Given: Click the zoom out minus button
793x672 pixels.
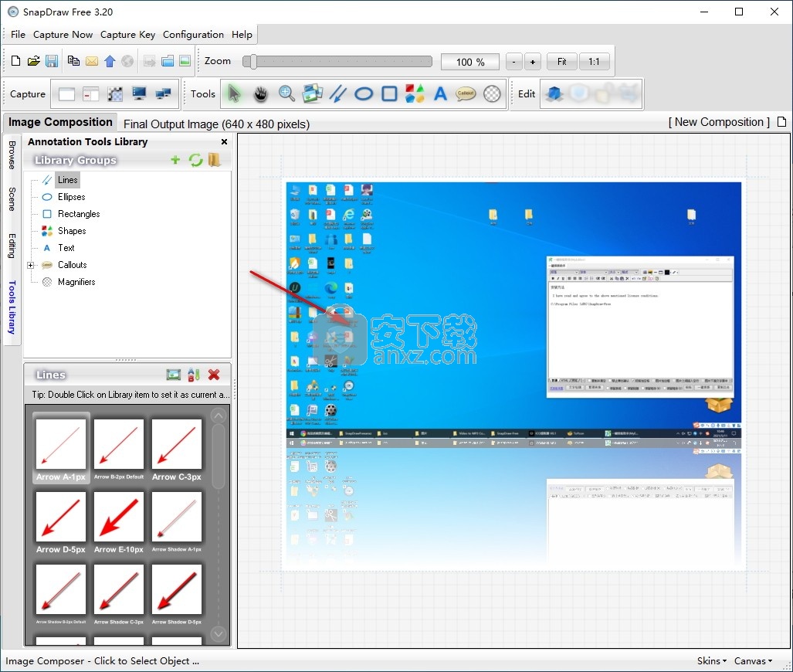Looking at the screenshot, I should pos(513,62).
